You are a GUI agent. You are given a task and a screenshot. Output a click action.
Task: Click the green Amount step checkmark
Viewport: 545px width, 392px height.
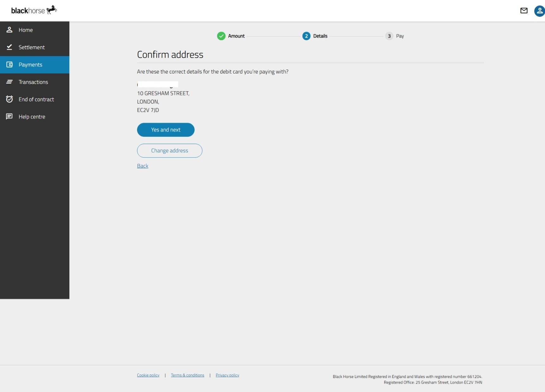click(x=221, y=36)
